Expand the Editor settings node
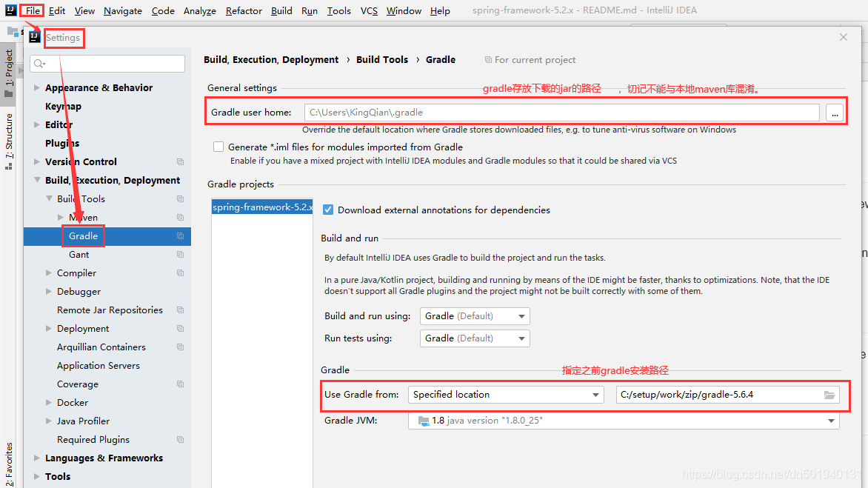The width and height of the screenshot is (868, 488). [36, 124]
